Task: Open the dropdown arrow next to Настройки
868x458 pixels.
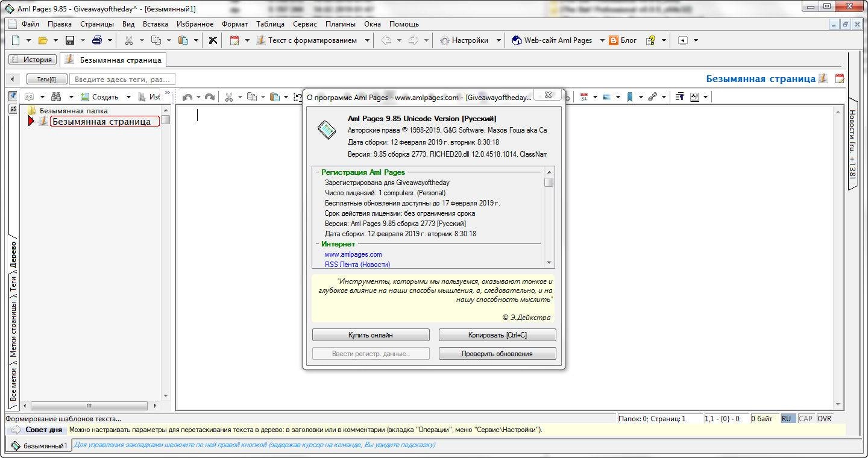Action: point(498,40)
